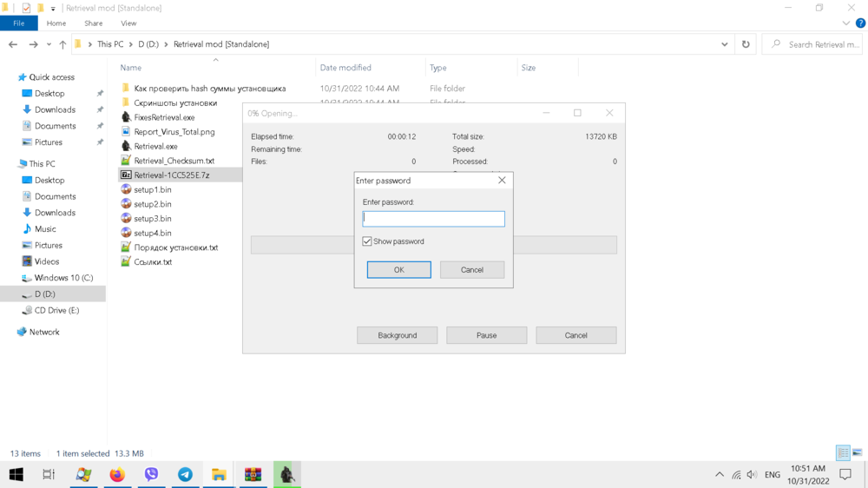The width and height of the screenshot is (868, 488).
Task: Select the setup1.bin file icon
Action: tap(126, 189)
